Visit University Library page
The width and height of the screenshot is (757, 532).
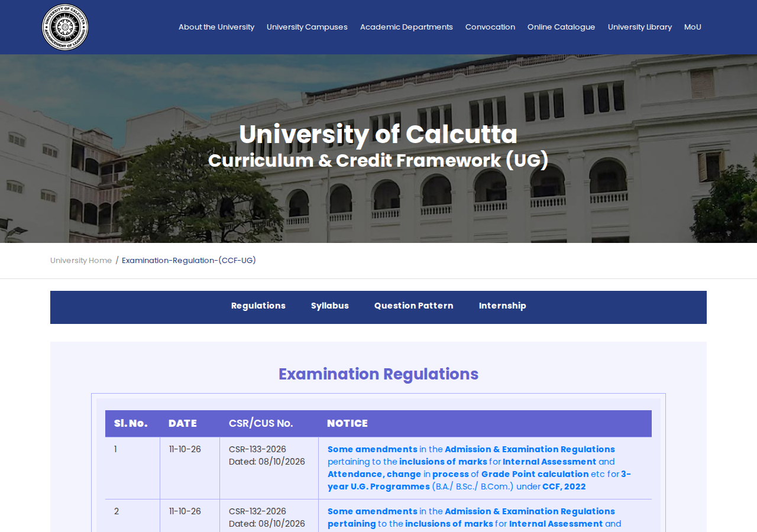point(640,27)
